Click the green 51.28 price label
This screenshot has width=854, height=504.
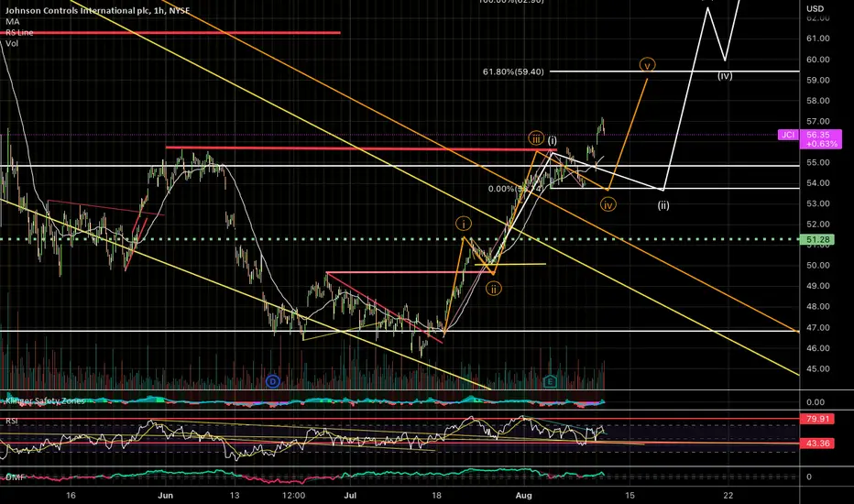click(816, 240)
